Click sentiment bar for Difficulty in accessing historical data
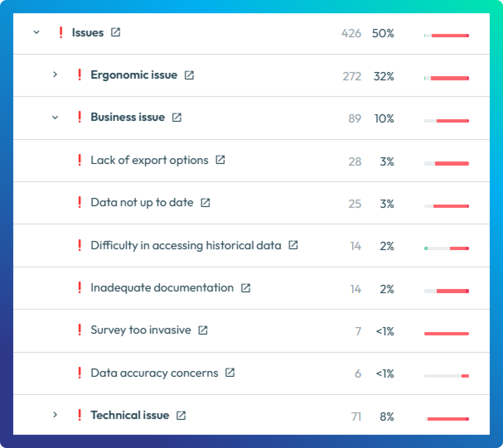Image resolution: width=503 pixels, height=448 pixels. (446, 248)
